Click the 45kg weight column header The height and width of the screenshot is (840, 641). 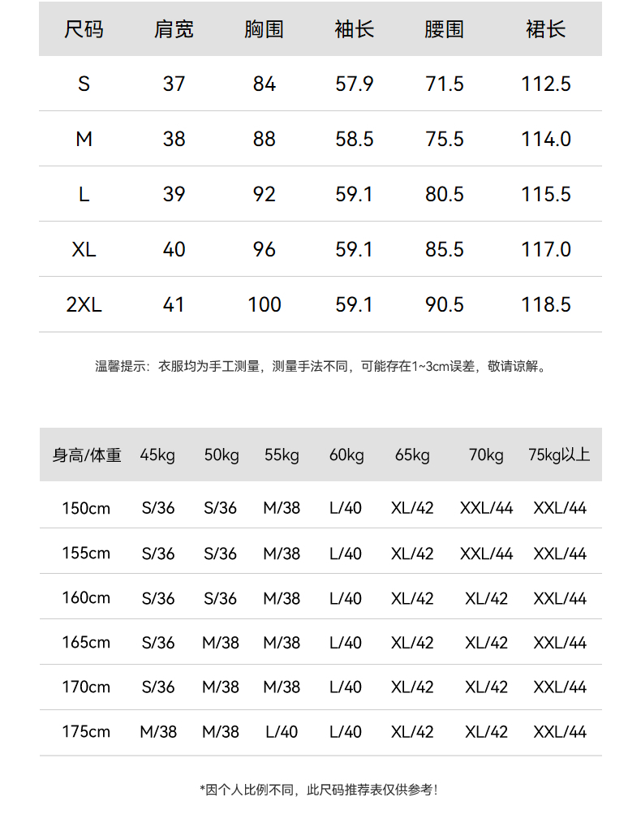coord(157,455)
